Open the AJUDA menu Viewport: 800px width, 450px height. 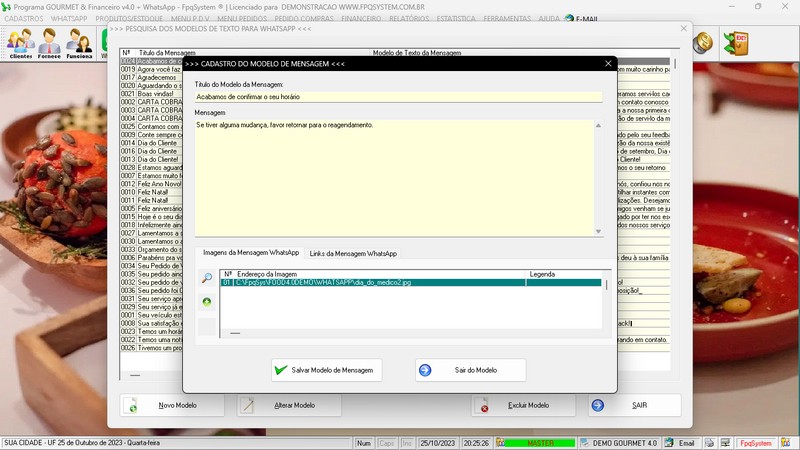click(x=548, y=19)
